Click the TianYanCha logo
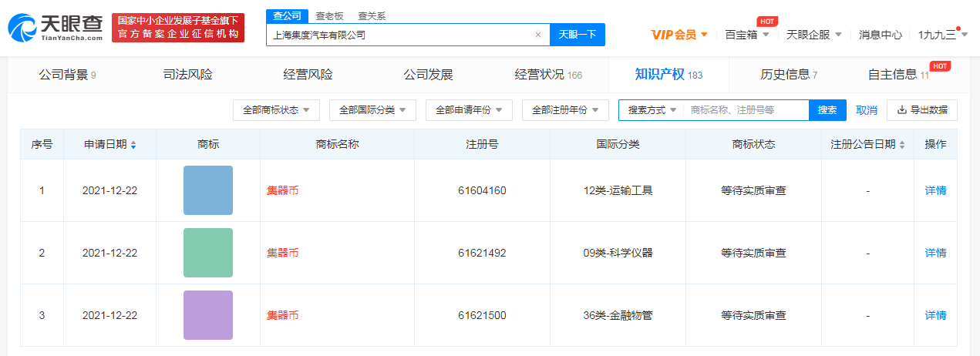980x356 pixels. [x=56, y=27]
